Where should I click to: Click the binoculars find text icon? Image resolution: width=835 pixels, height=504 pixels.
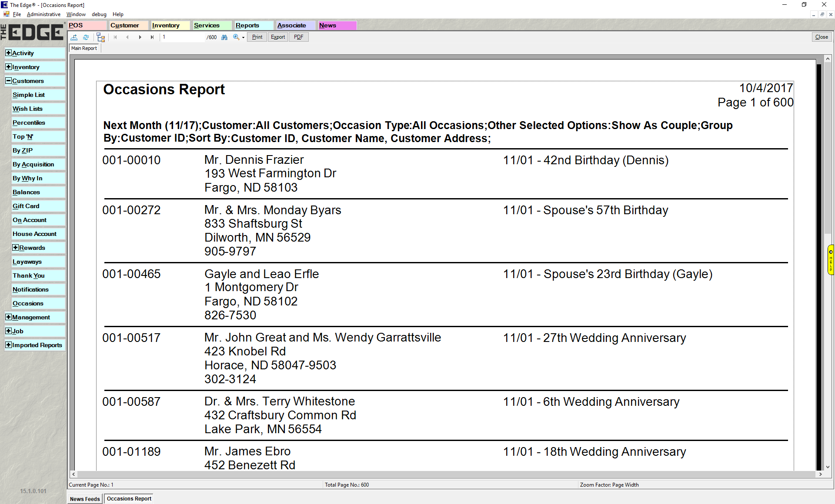click(x=224, y=37)
